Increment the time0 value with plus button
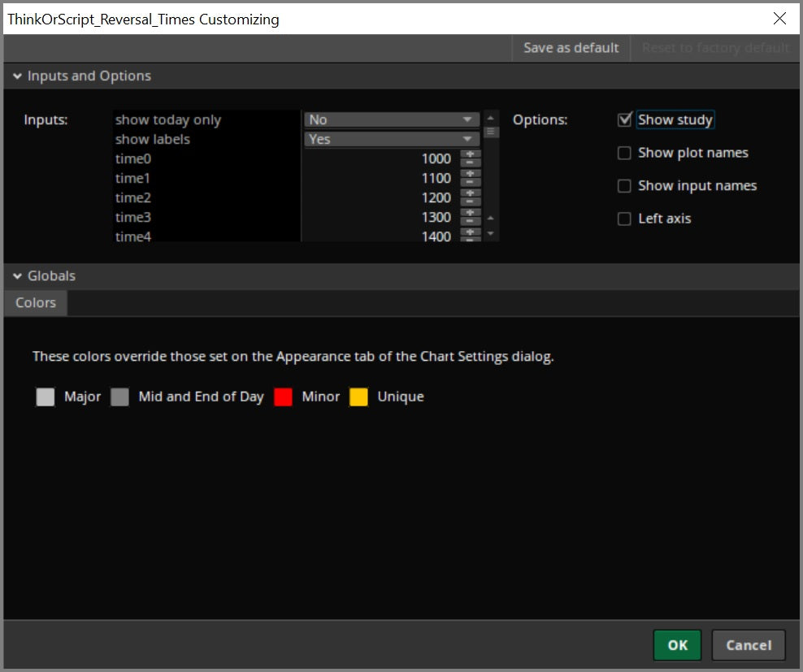Image resolution: width=803 pixels, height=672 pixels. click(470, 154)
